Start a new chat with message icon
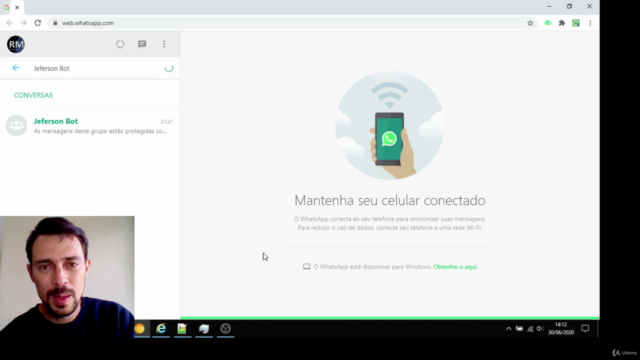 [142, 44]
